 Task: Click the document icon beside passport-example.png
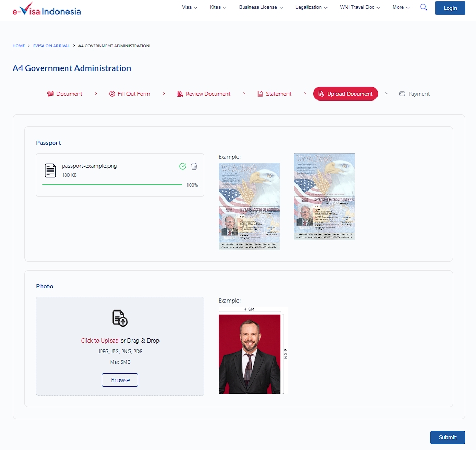click(50, 171)
